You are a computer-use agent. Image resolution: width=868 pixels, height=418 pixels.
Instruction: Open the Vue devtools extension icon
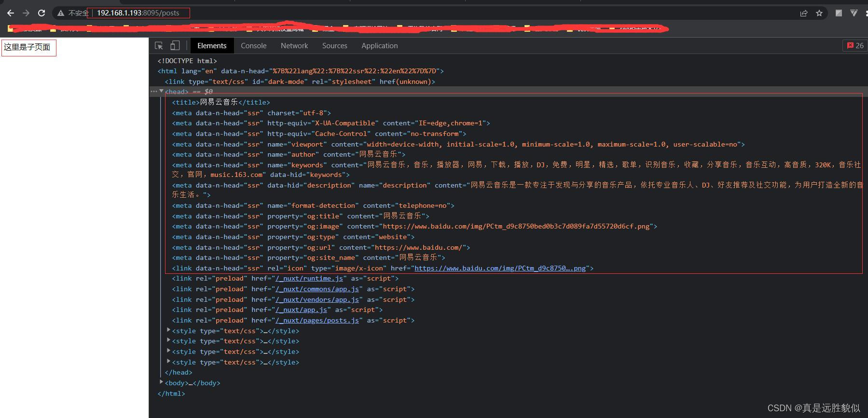[854, 13]
